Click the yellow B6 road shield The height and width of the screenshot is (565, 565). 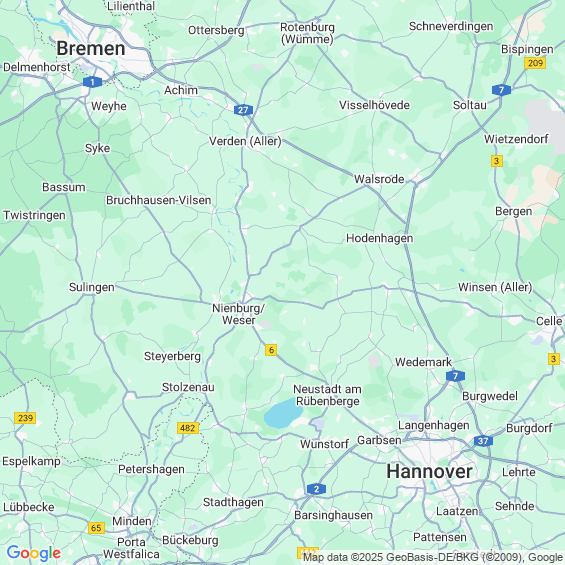271,350
